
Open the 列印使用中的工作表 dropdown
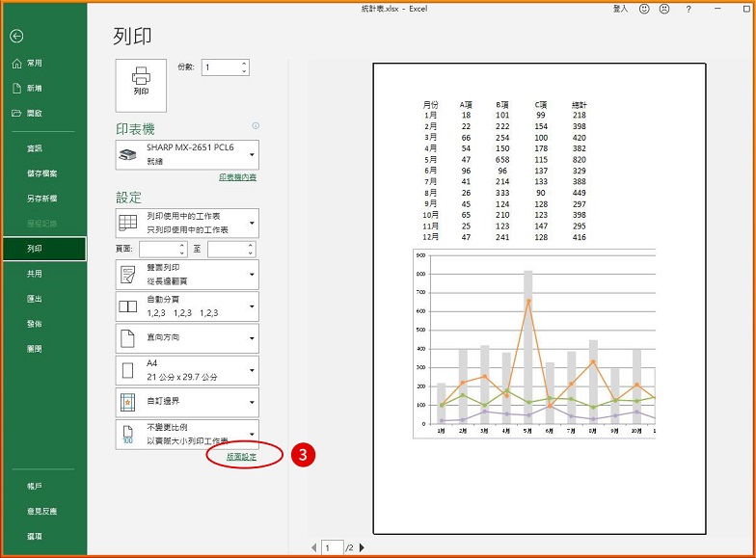187,224
